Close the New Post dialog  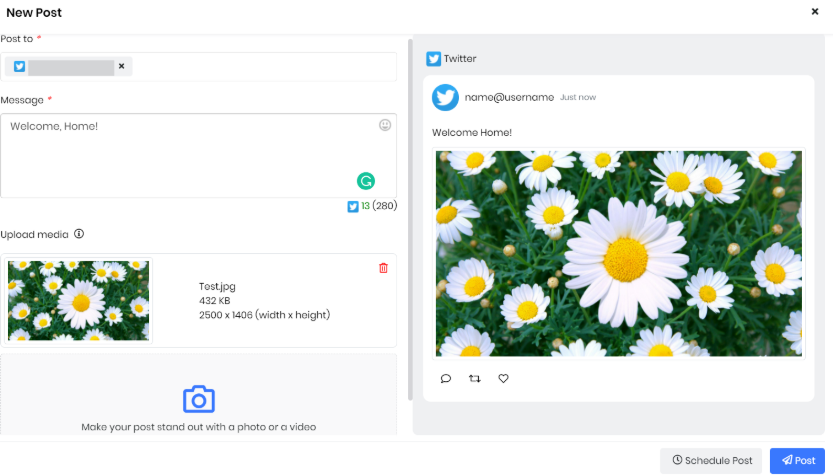pyautogui.click(x=814, y=11)
